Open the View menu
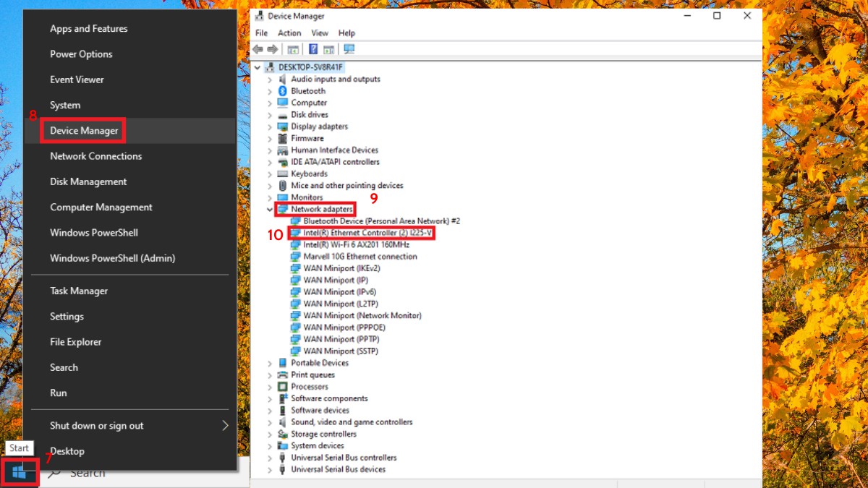The height and width of the screenshot is (488, 868). point(320,33)
